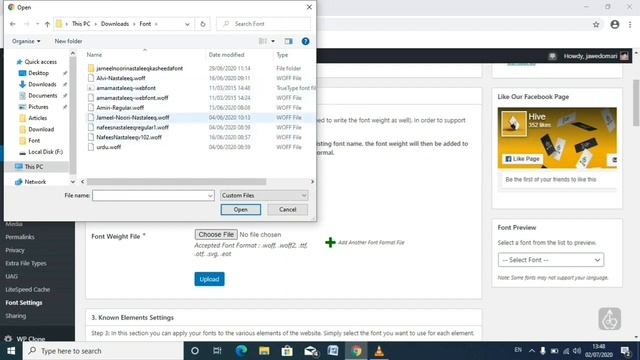Open Font Settings in sidebar

tap(24, 303)
